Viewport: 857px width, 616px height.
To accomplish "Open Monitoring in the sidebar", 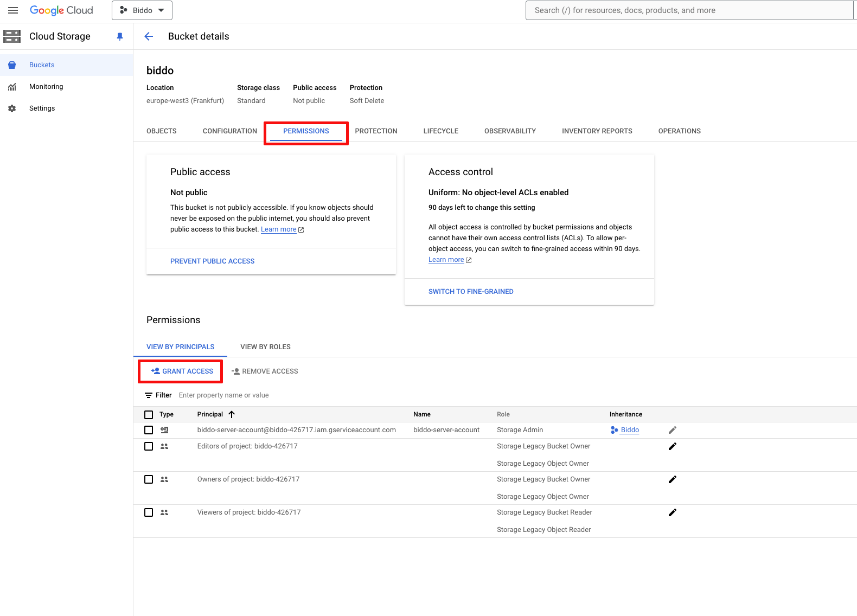I will (x=66, y=87).
